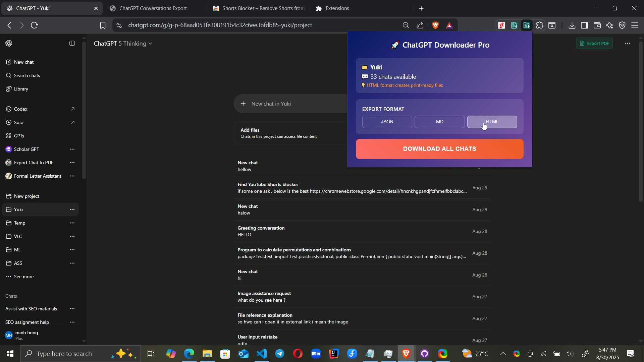This screenshot has height=362, width=644.
Task: Open Sora from the sidebar
Action: (x=18, y=122)
